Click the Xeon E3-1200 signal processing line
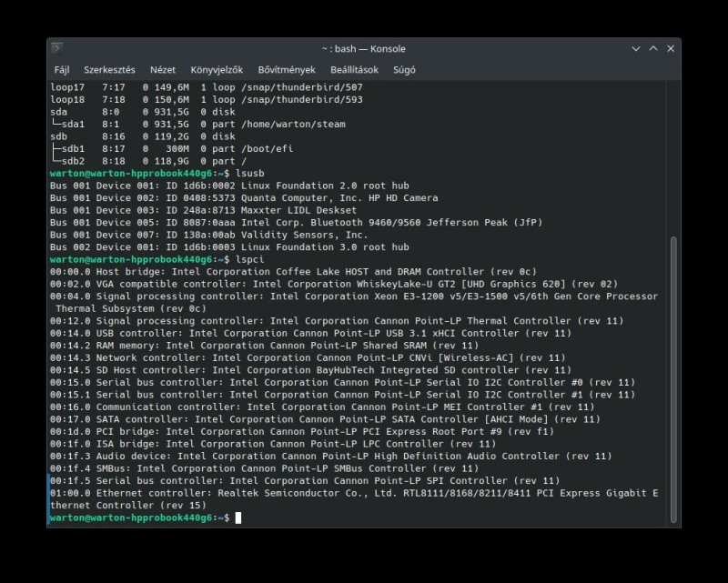 click(x=354, y=302)
